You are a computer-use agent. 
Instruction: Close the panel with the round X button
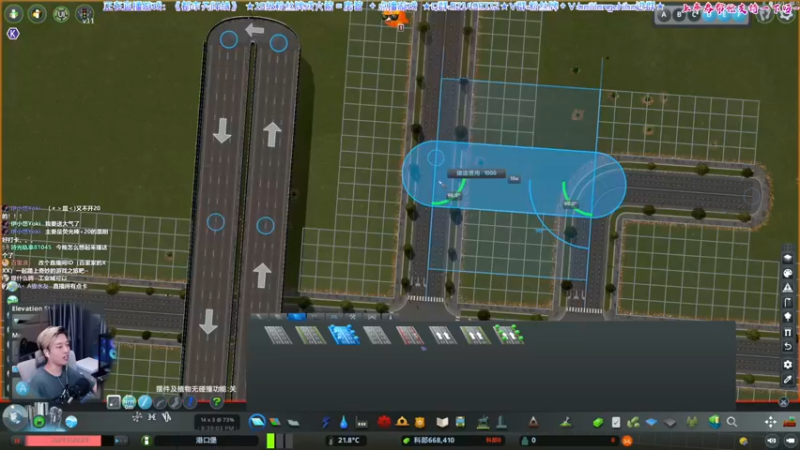click(x=784, y=403)
